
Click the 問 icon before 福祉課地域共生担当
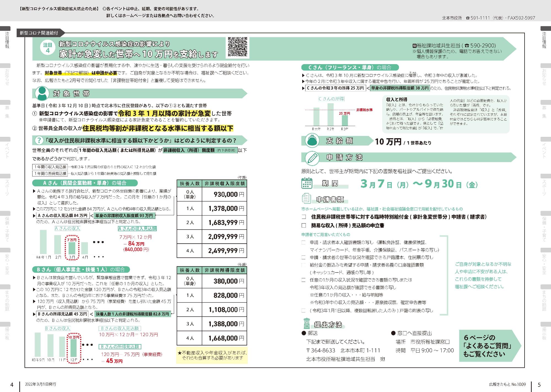(414, 46)
